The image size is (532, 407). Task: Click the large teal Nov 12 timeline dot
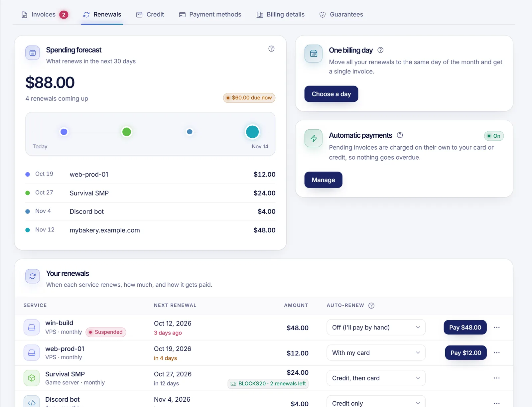252,132
